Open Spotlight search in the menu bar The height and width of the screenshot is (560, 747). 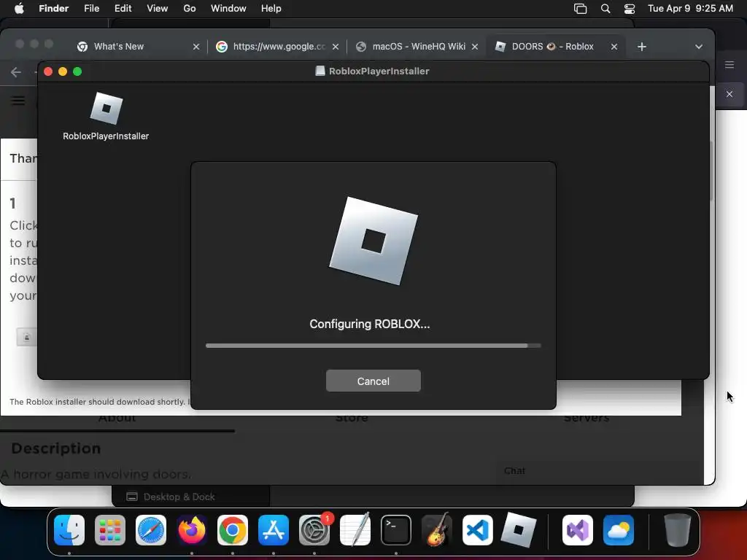point(605,8)
